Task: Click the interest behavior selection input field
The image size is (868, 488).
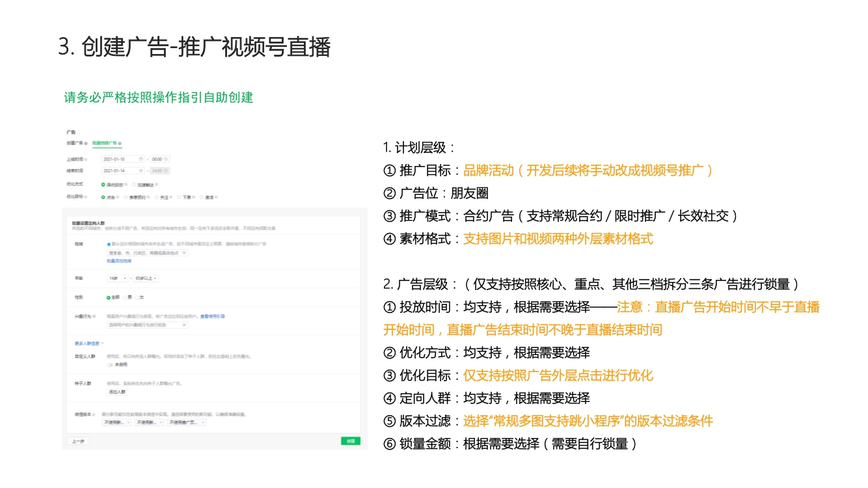Action: 146,324
